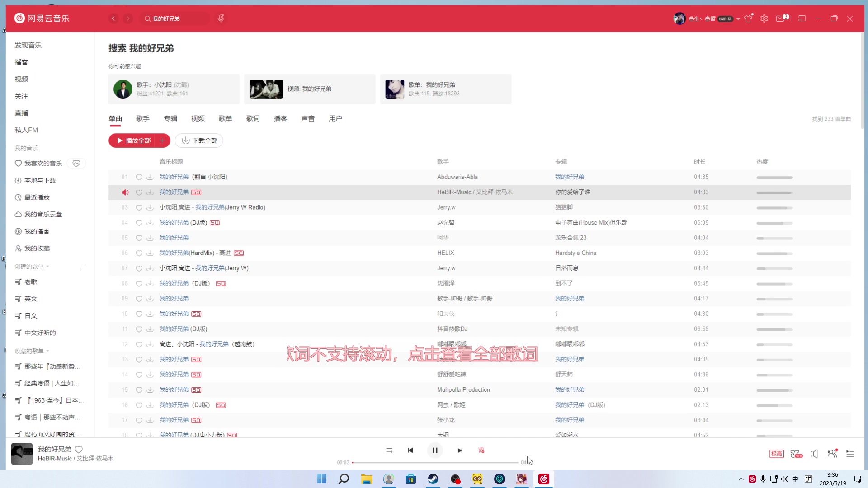Collapse the 创建的歌单 section

[x=47, y=267]
